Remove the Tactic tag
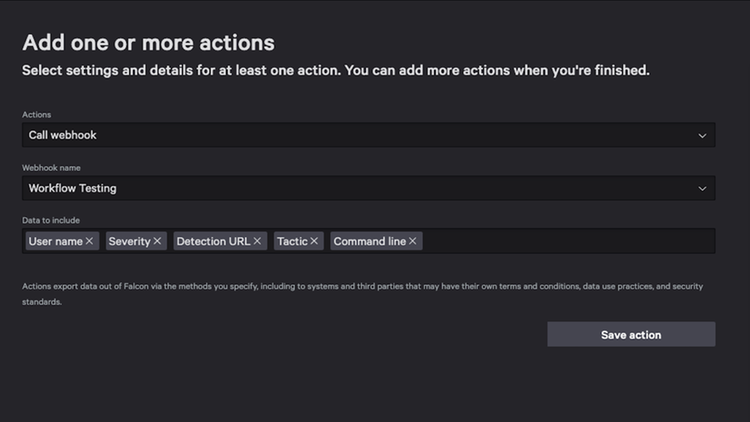The image size is (750, 422). click(314, 241)
